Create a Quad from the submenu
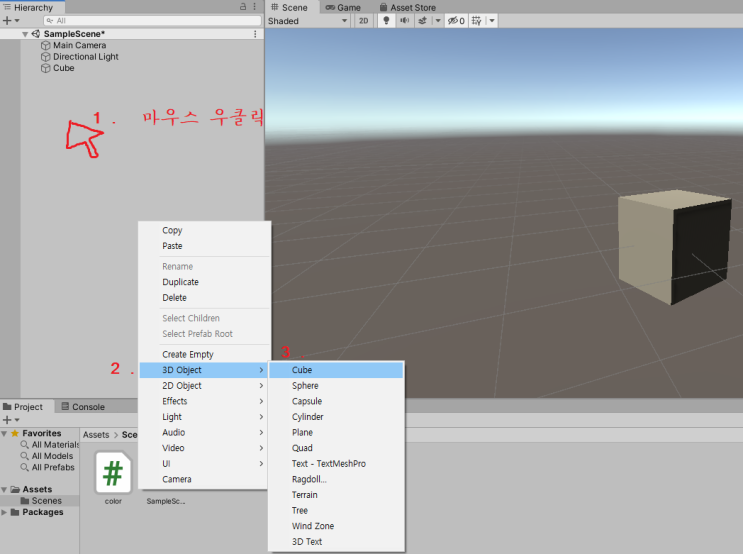This screenshot has width=743, height=554. (x=336, y=448)
